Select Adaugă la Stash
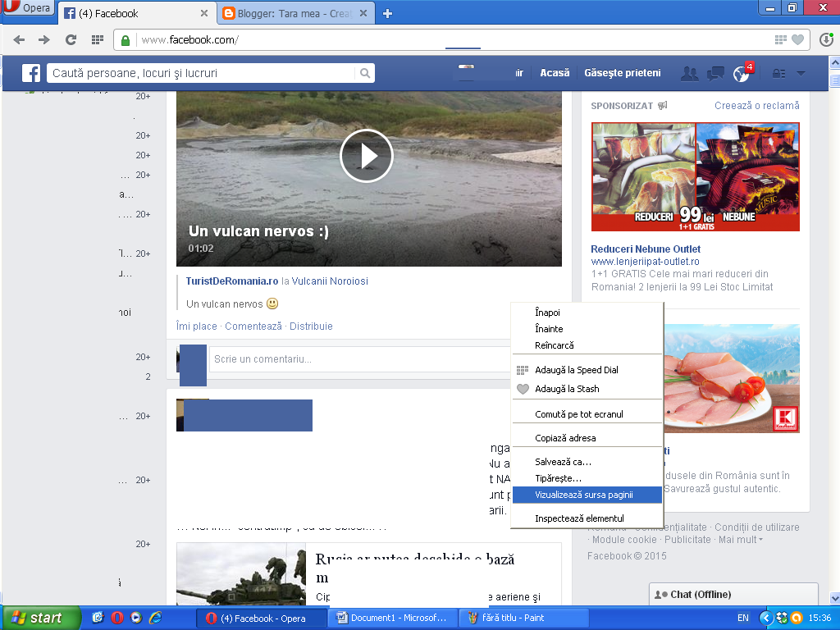 587,389
